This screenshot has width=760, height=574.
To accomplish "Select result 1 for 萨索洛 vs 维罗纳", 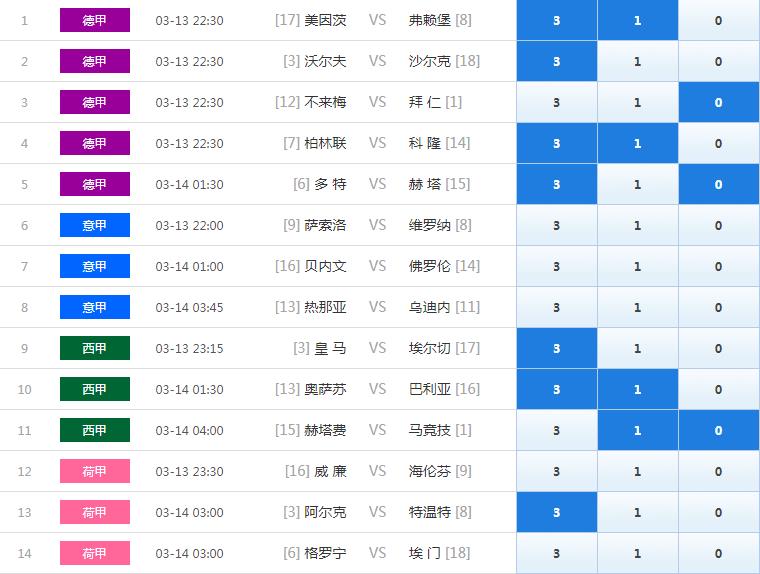I will [x=637, y=225].
